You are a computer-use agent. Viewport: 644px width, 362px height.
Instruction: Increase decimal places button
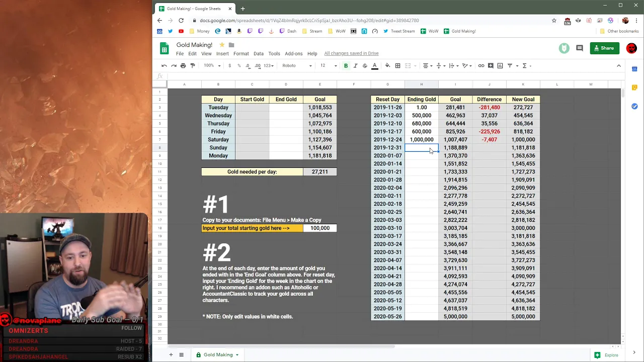(258, 65)
